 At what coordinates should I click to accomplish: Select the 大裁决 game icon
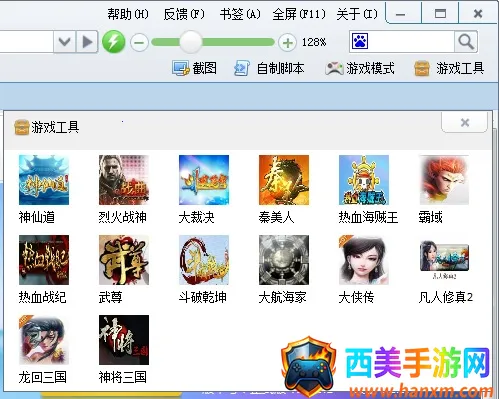204,180
